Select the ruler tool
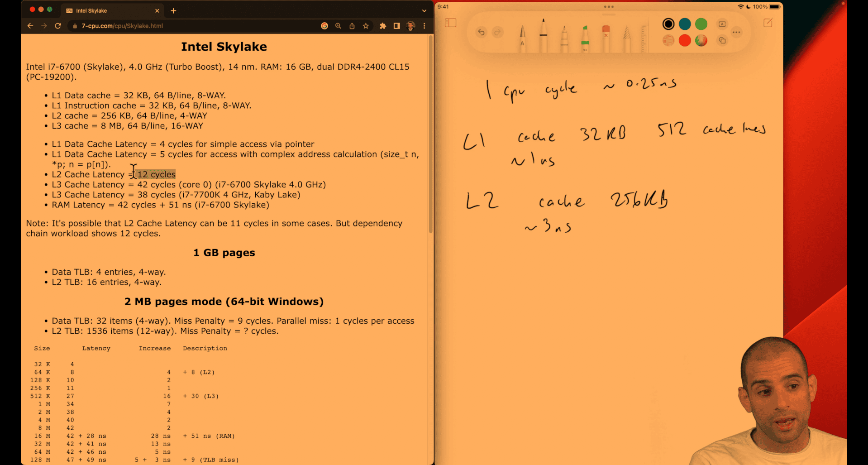Image resolution: width=868 pixels, height=465 pixels. click(x=643, y=38)
